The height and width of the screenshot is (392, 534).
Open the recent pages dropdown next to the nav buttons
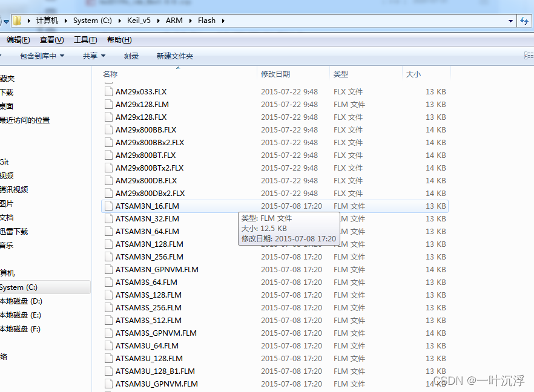[x=6, y=21]
